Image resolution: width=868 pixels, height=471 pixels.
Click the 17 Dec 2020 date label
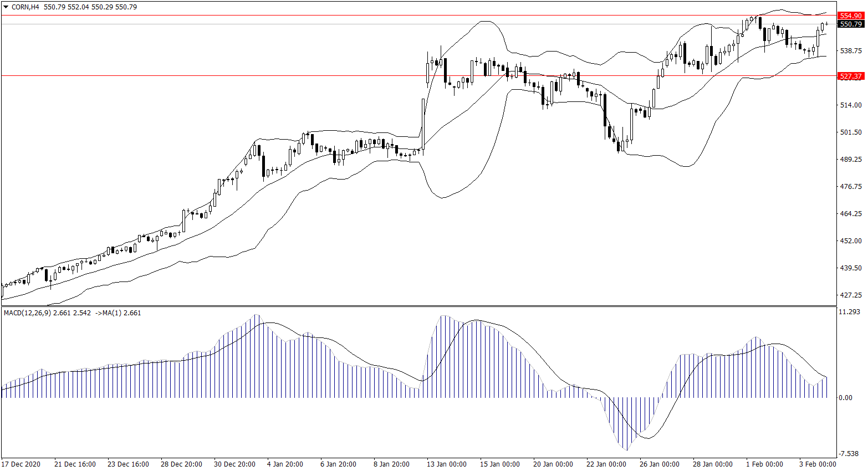tap(21, 464)
